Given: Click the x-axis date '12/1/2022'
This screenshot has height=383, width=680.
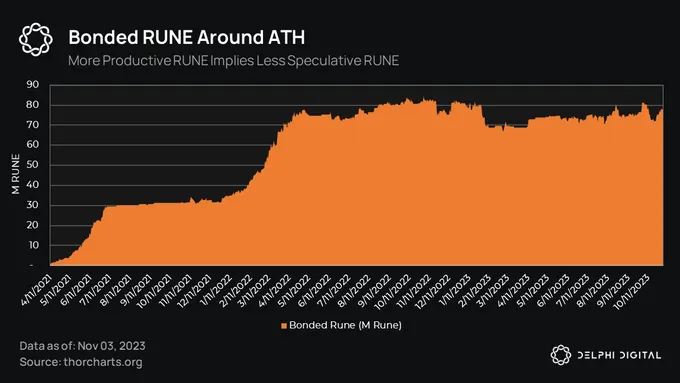Looking at the screenshot, I should click(434, 291).
